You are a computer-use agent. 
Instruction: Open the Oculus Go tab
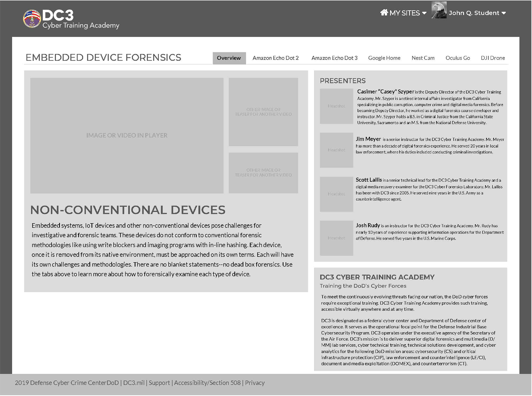click(457, 58)
